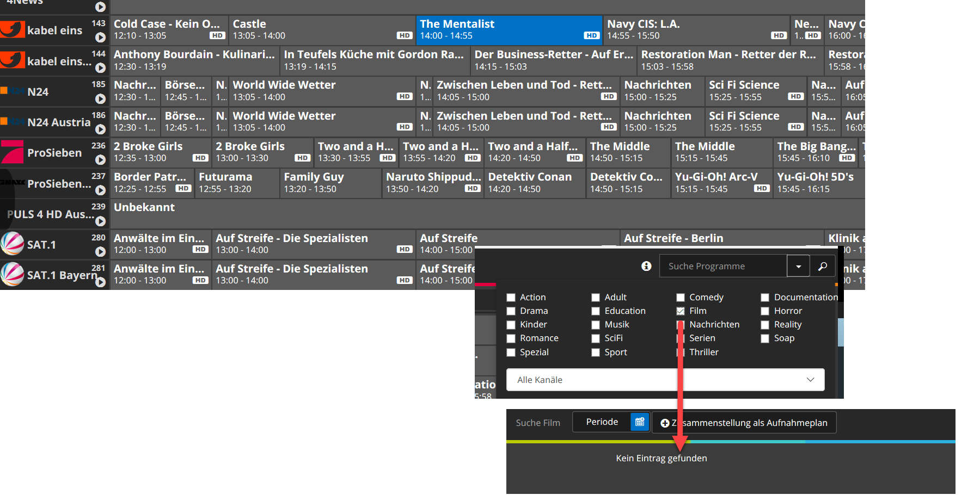
Task: Open Der Business-Retter 14:15 - 15:03
Action: [x=554, y=60]
